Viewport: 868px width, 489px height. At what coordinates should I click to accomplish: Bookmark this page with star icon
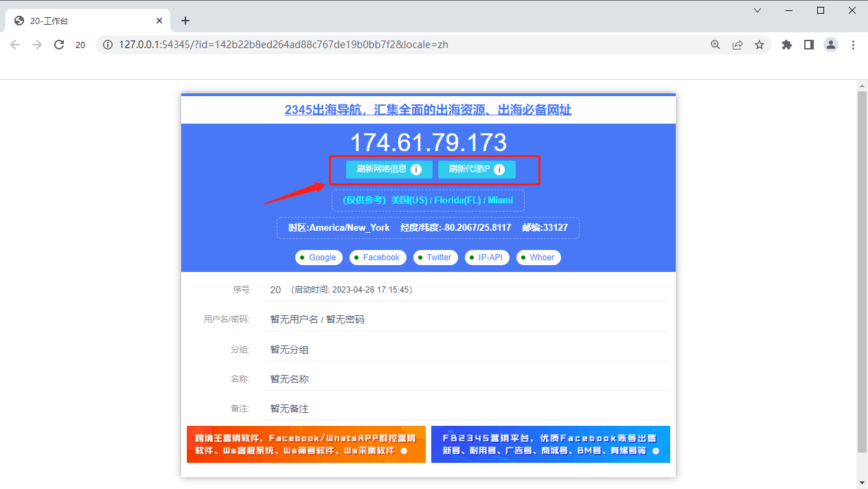click(x=759, y=45)
